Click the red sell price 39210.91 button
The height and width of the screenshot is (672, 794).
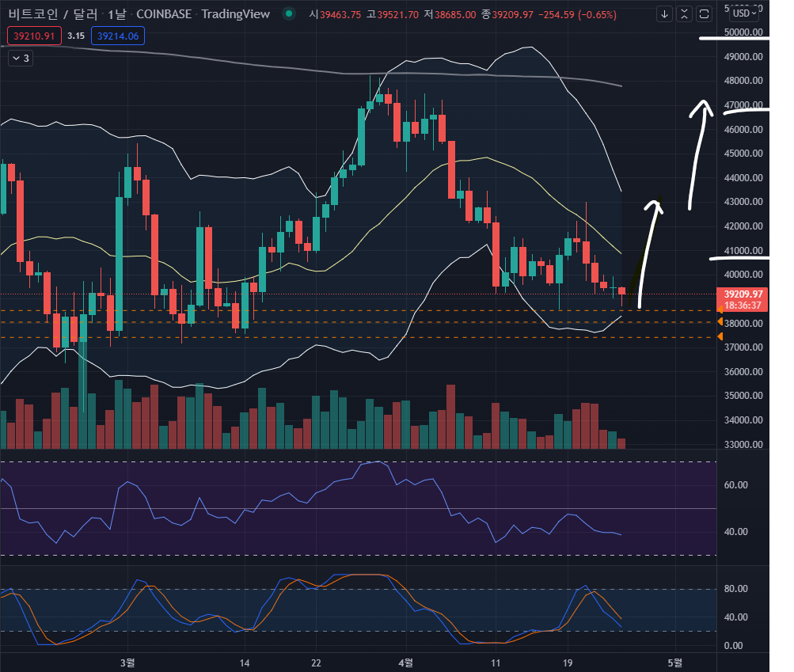pyautogui.click(x=34, y=36)
